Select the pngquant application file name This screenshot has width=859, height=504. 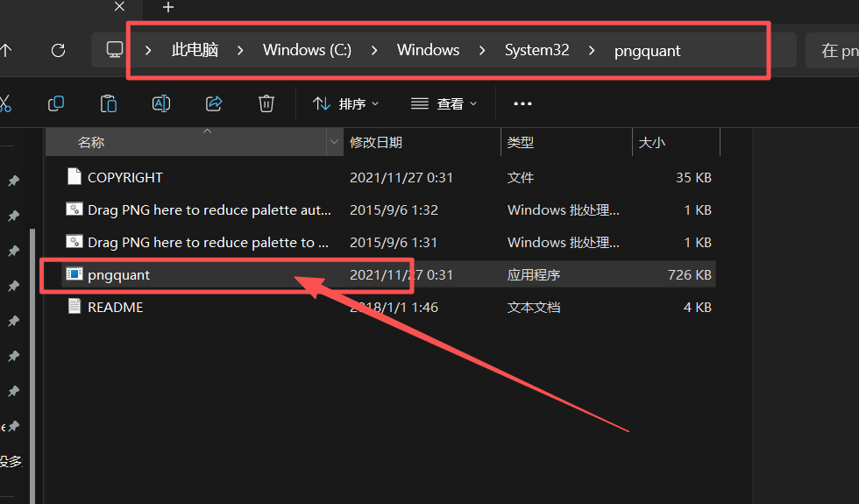click(119, 275)
